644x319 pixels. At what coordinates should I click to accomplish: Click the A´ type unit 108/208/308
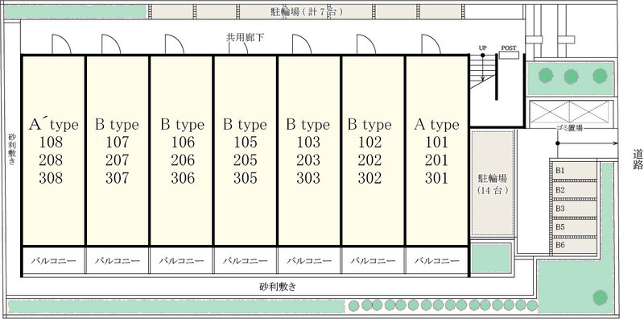pyautogui.click(x=53, y=151)
